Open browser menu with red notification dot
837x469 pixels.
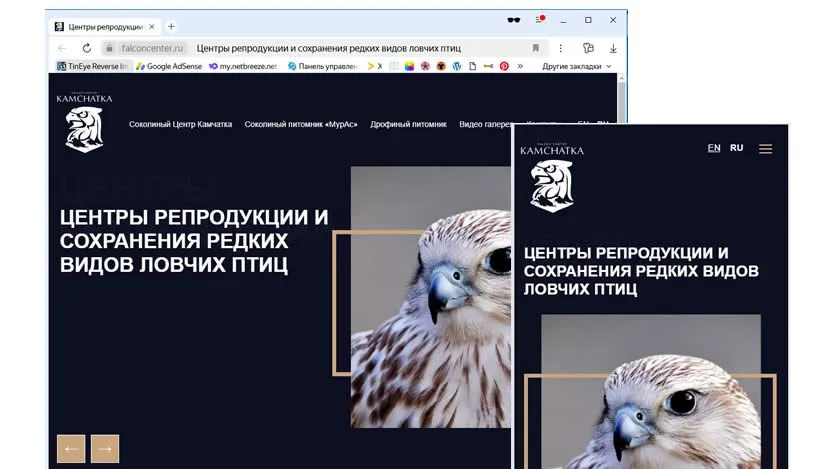(x=540, y=20)
